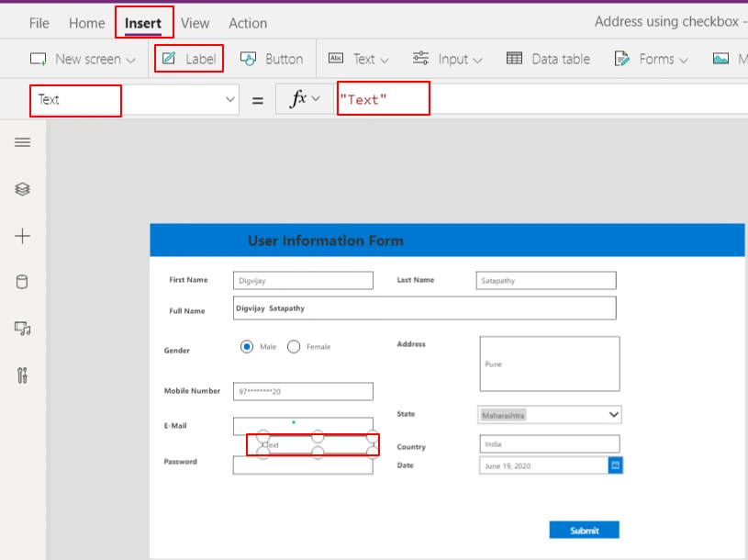Click the First Name input field
Image resolution: width=748 pixels, height=560 pixels.
(303, 281)
